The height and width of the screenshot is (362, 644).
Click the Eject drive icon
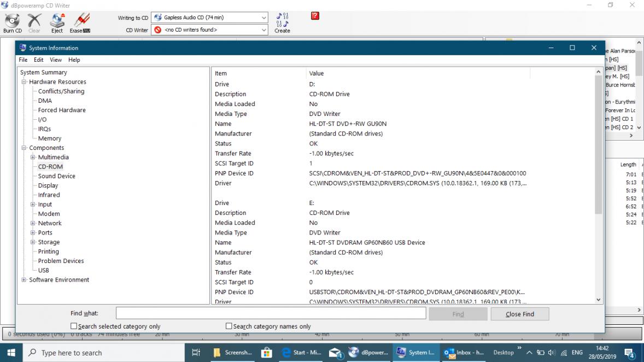57,20
